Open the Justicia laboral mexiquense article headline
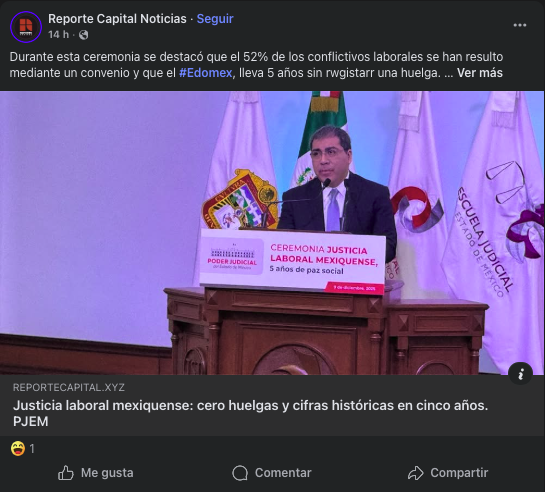 251,413
